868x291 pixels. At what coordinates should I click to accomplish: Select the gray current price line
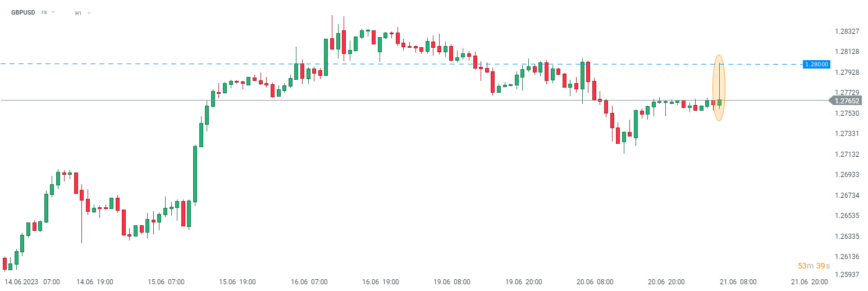(x=393, y=101)
